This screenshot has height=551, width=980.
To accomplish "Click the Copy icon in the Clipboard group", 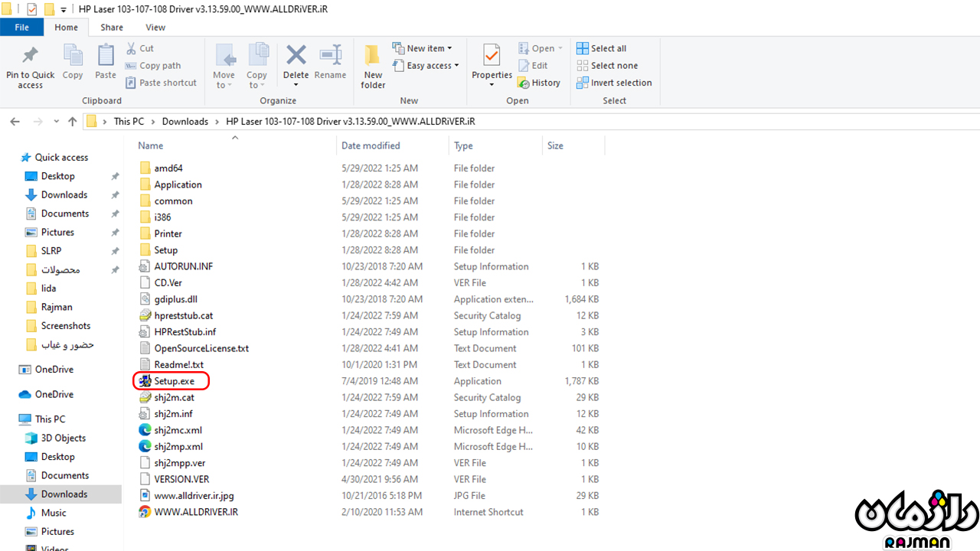I will point(73,56).
